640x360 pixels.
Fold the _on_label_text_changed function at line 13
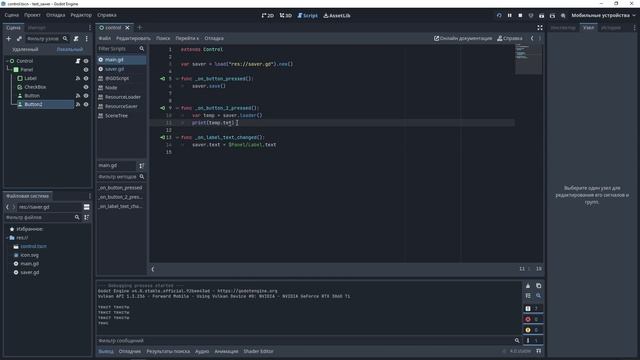[x=177, y=138]
